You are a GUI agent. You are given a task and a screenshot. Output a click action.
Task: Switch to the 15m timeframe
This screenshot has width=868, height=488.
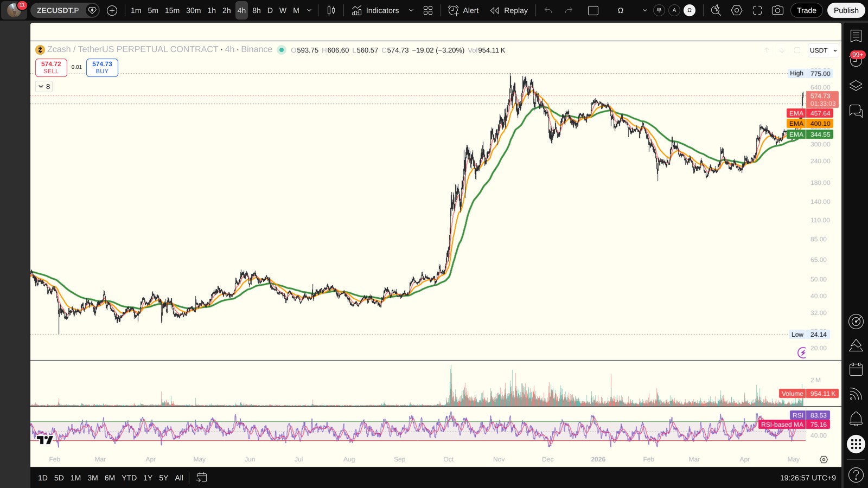tap(172, 10)
